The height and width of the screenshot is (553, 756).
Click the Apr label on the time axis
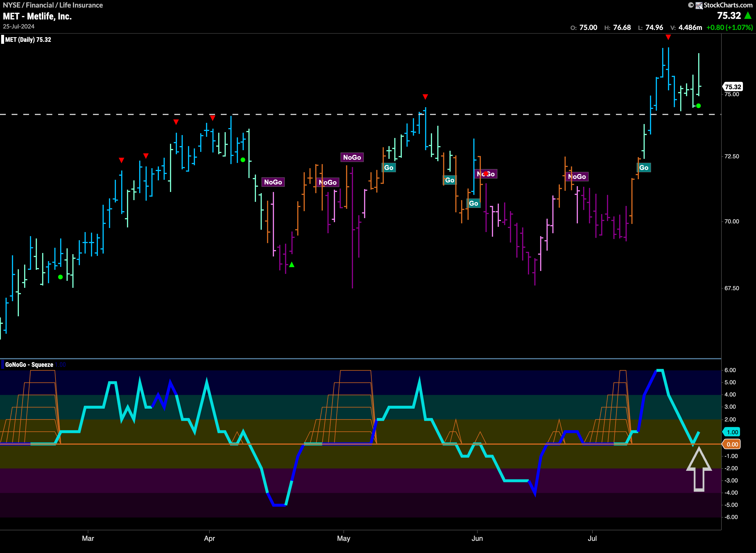(209, 538)
